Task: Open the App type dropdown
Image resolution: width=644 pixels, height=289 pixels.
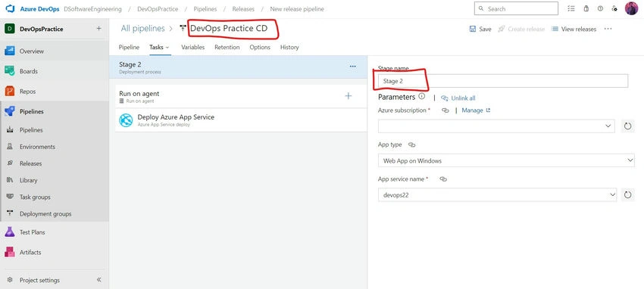Action: [x=506, y=160]
